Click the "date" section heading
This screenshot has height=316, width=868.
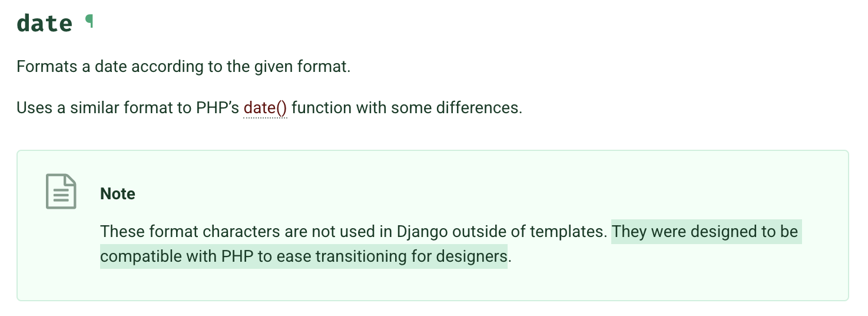(45, 23)
